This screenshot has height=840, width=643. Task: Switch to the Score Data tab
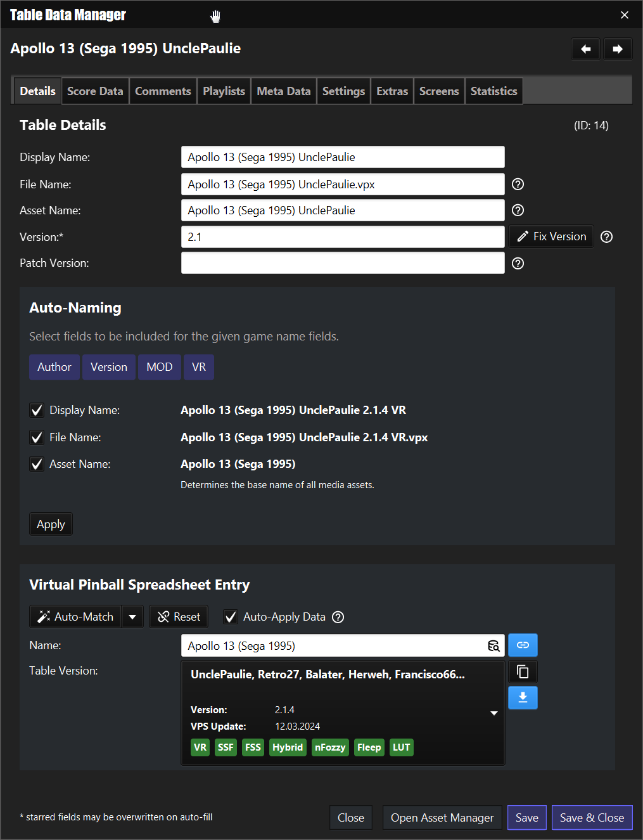click(x=95, y=91)
